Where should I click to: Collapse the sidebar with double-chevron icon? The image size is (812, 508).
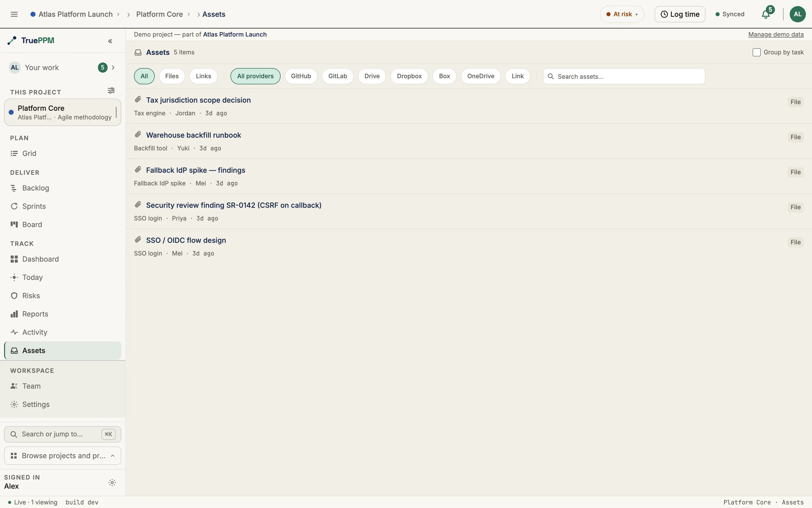110,41
